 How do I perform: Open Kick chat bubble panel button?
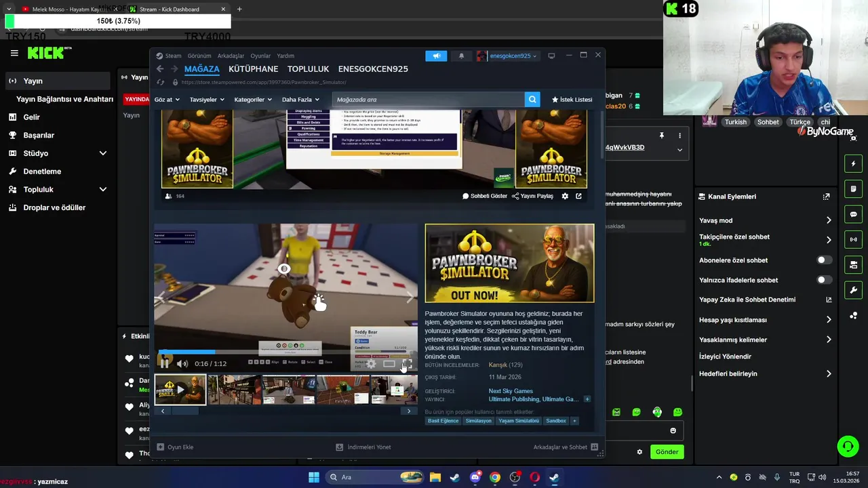853,214
